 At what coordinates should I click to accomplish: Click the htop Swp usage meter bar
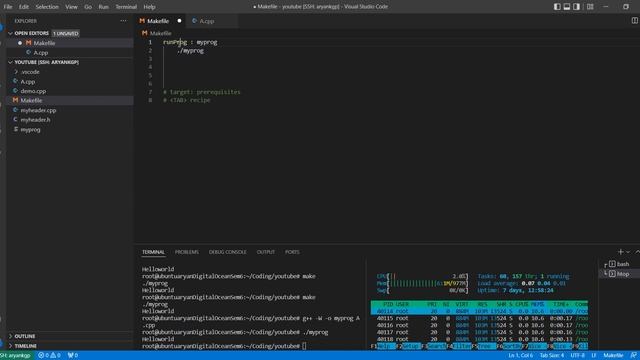click(x=422, y=290)
